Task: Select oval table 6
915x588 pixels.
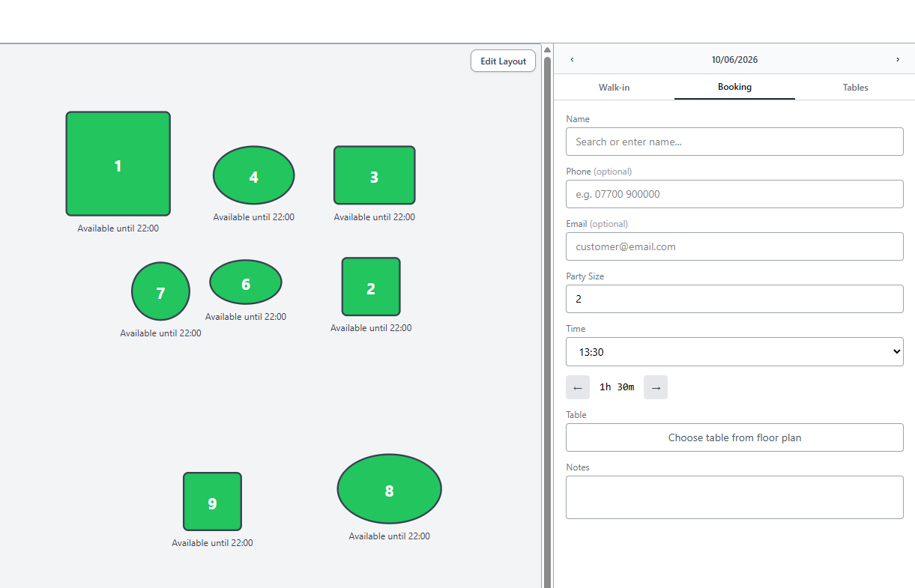Action: [246, 282]
